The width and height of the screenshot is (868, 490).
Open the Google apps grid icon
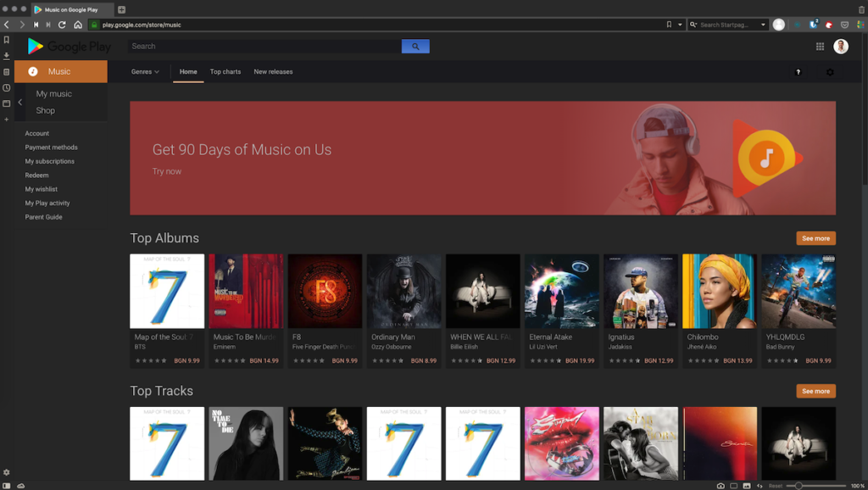pyautogui.click(x=820, y=46)
